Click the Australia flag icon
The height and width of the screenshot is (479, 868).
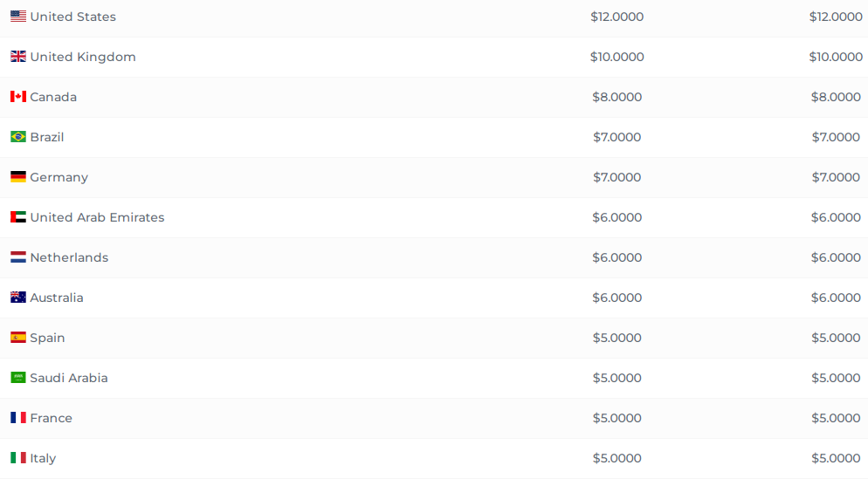coord(18,297)
